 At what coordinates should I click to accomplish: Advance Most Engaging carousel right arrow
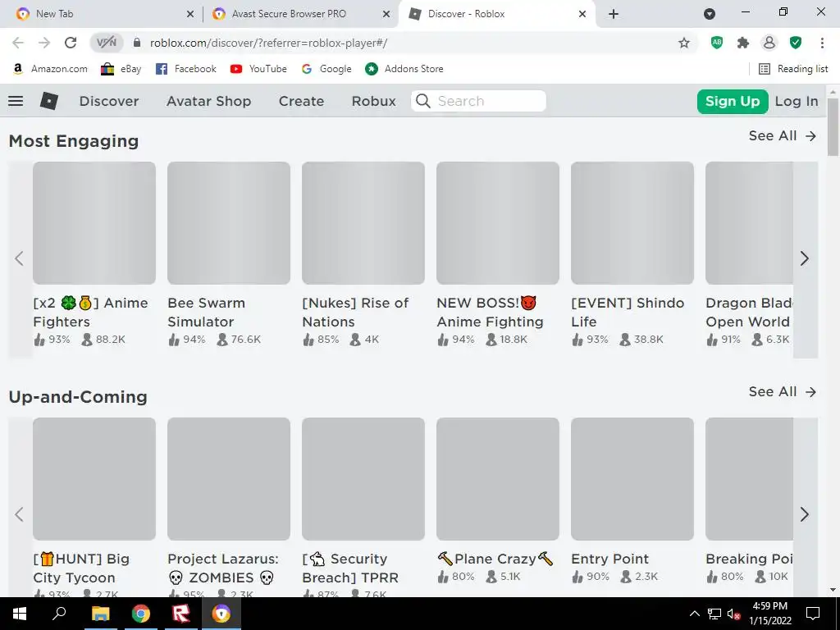point(805,258)
